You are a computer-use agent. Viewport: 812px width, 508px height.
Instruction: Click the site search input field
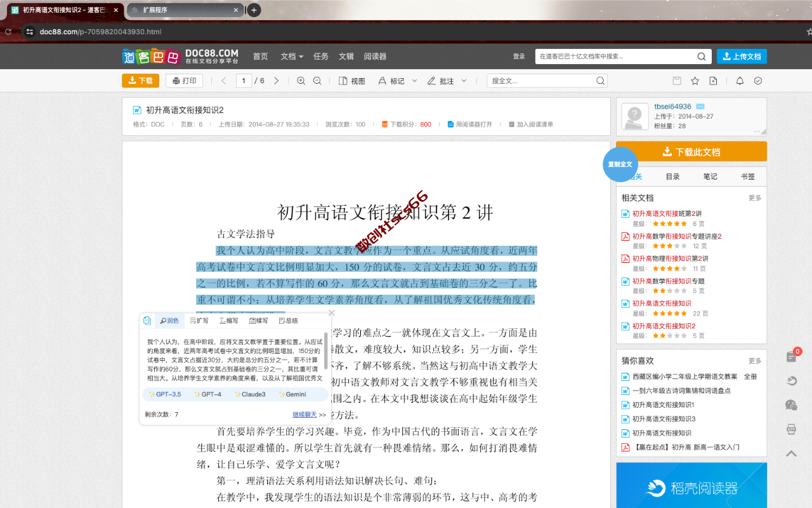614,57
